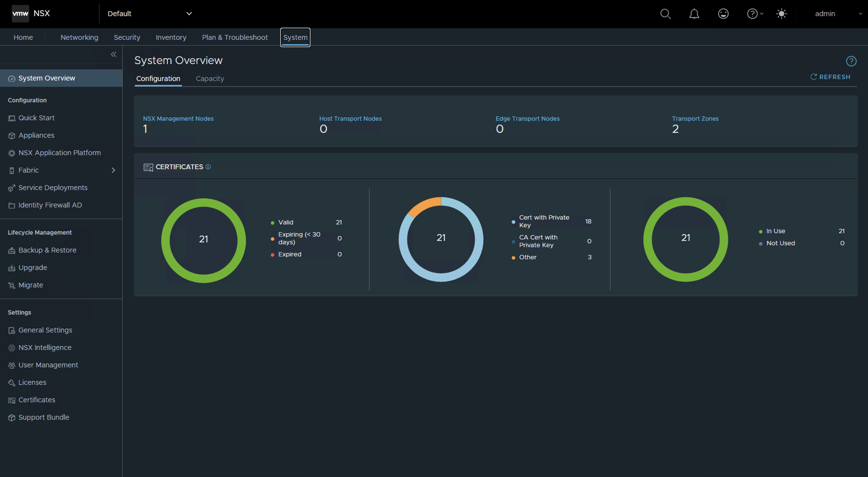Go to Licenses in Settings

32,383
